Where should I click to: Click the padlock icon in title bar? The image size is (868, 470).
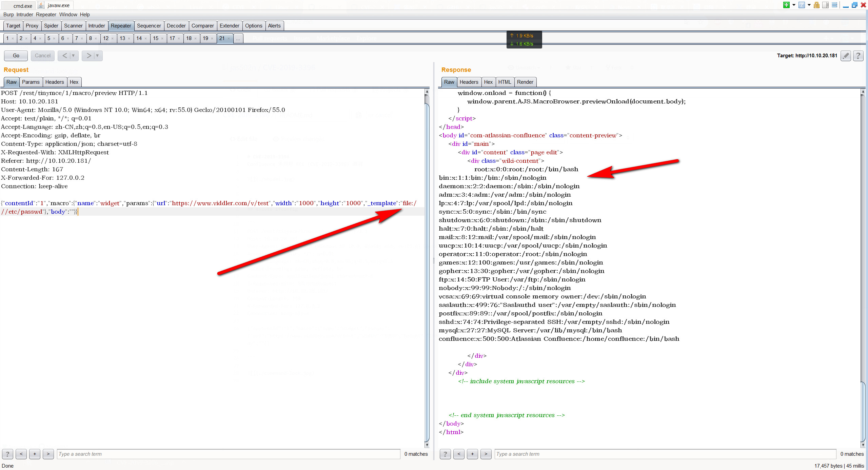point(816,5)
